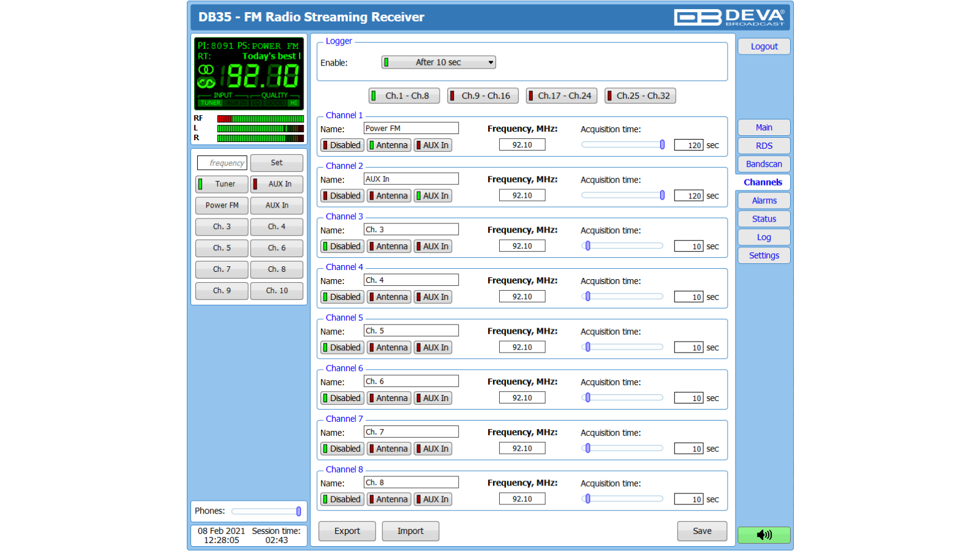Screen dimensions: 980x551
Task: Switch to Ch.1 - Ch.8 group
Action: (404, 96)
